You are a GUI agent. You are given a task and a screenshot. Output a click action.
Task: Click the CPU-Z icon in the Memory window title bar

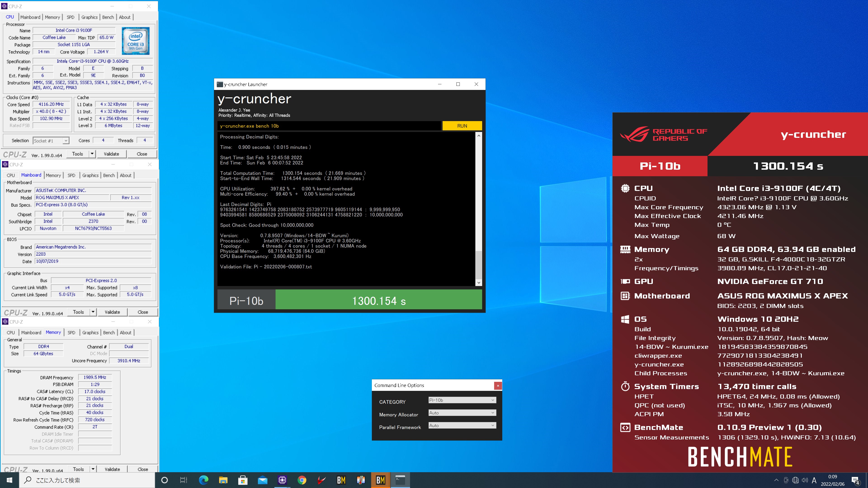(x=5, y=322)
